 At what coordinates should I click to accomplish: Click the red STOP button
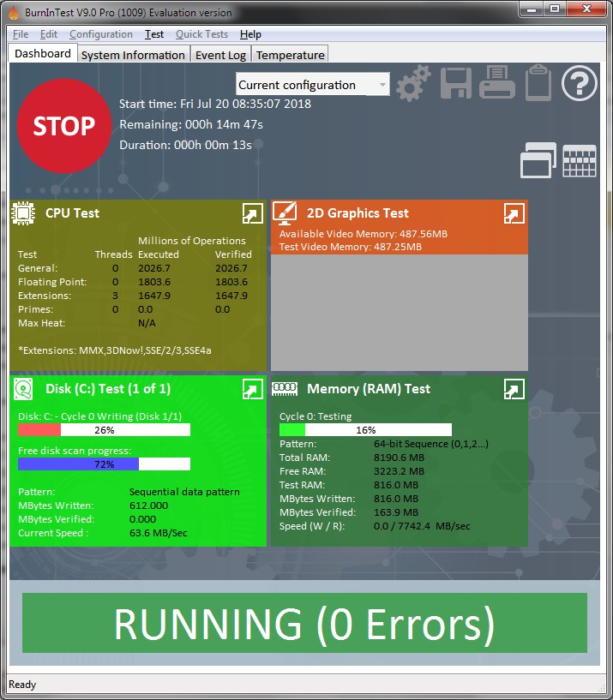(64, 126)
